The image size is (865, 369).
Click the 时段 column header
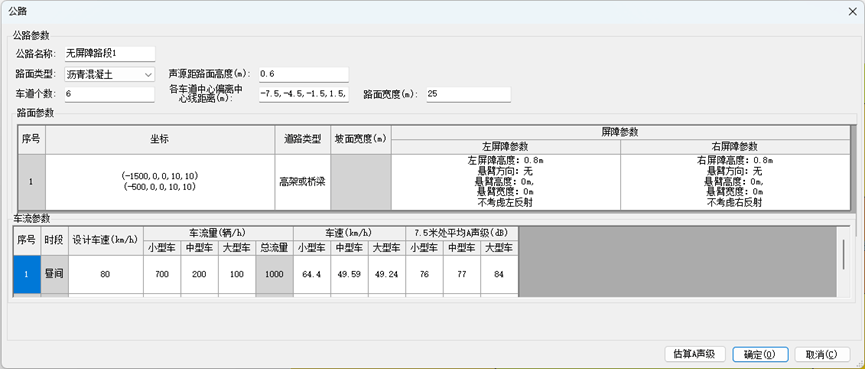[x=55, y=240]
